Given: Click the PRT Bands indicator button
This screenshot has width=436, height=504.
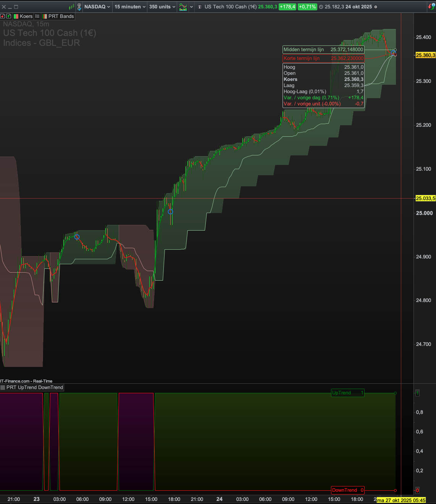Looking at the screenshot, I should click(x=58, y=16).
